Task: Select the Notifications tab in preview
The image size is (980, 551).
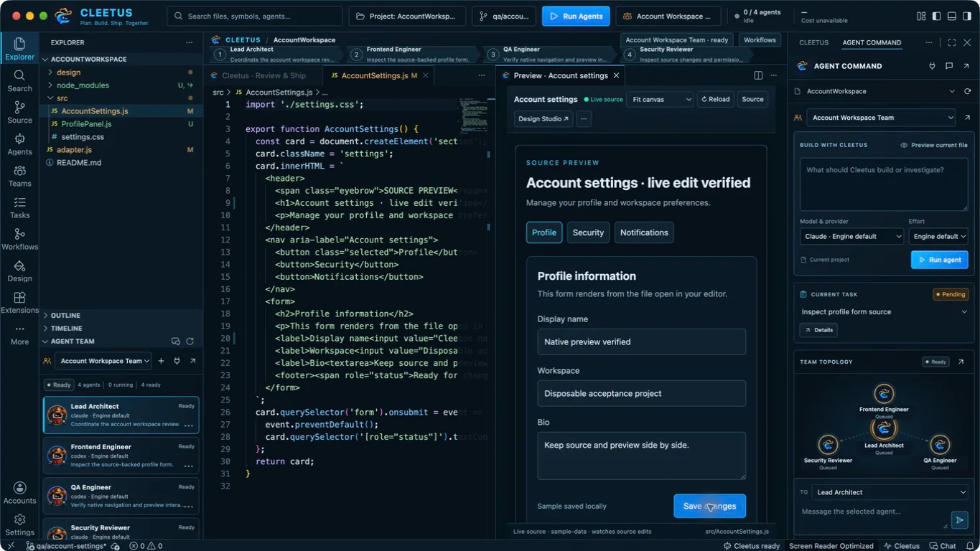Action: coord(644,232)
